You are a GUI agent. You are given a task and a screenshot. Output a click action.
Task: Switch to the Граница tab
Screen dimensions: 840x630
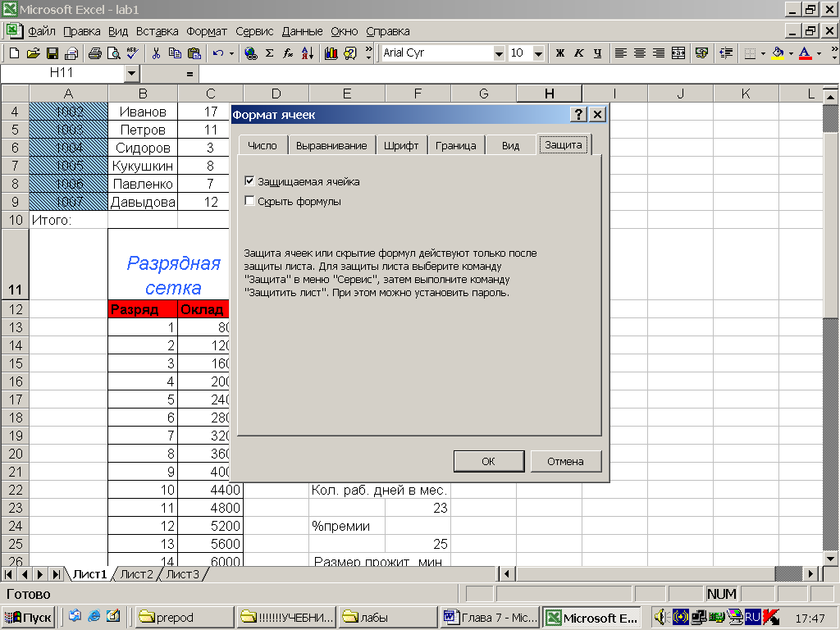tap(456, 145)
